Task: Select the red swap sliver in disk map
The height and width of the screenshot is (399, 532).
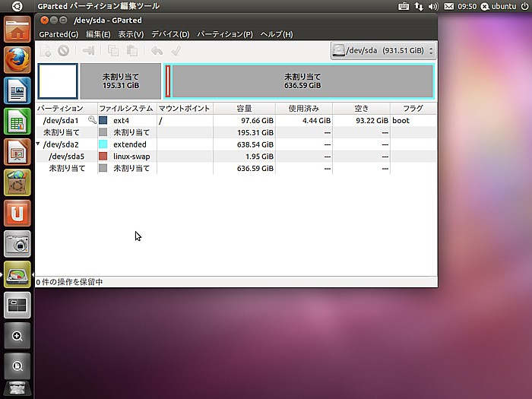Action: (x=168, y=81)
